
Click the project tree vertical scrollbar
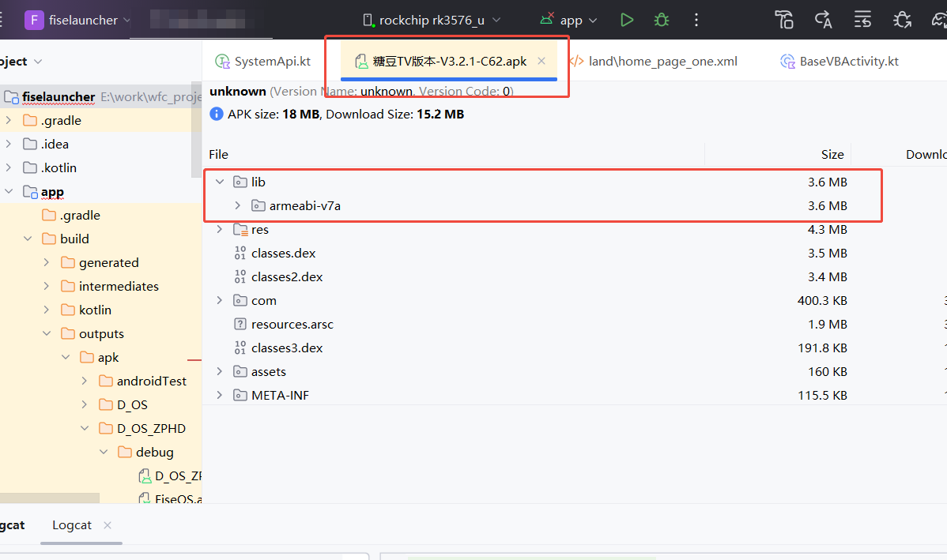point(196,130)
